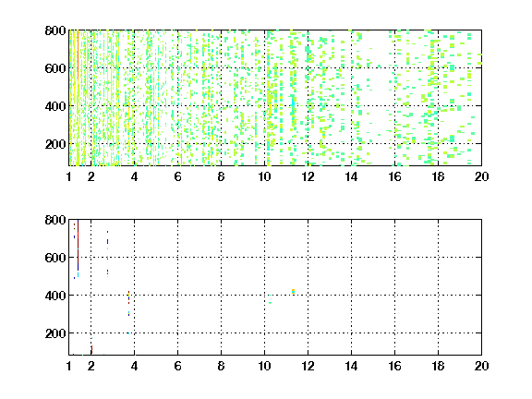This screenshot has width=532, height=399.
Task: Click x-axis tick label 2 under bottom plot
Action: click(x=91, y=366)
